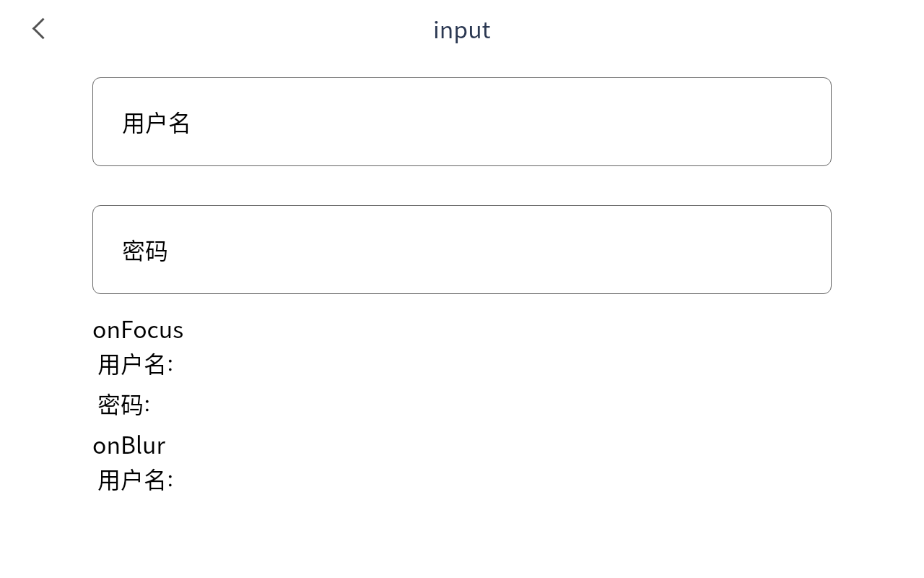Click the onFocus event log label
Image resolution: width=924 pixels, height=578 pixels.
tap(138, 329)
